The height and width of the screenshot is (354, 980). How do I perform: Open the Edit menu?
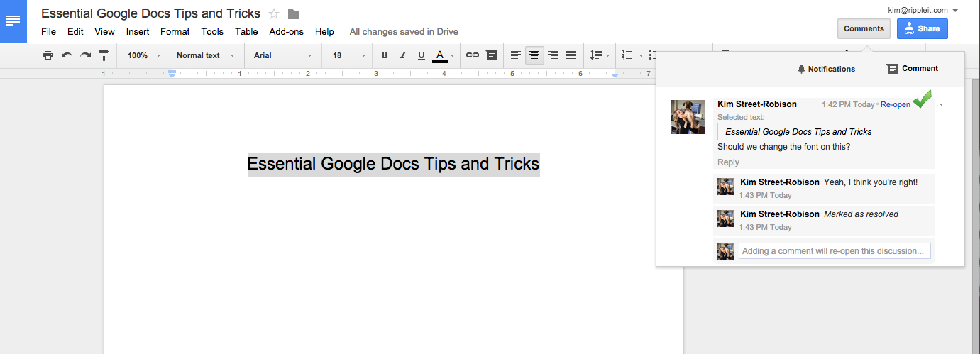pos(75,31)
